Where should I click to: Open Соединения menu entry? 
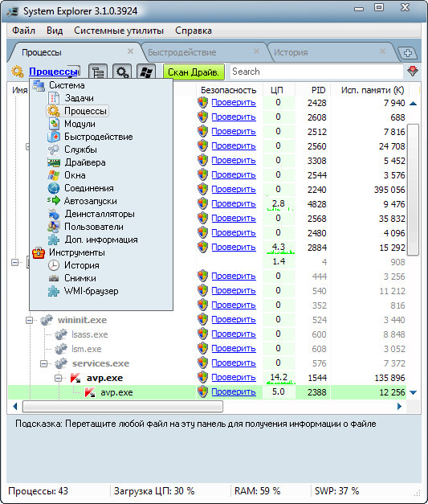click(x=89, y=188)
